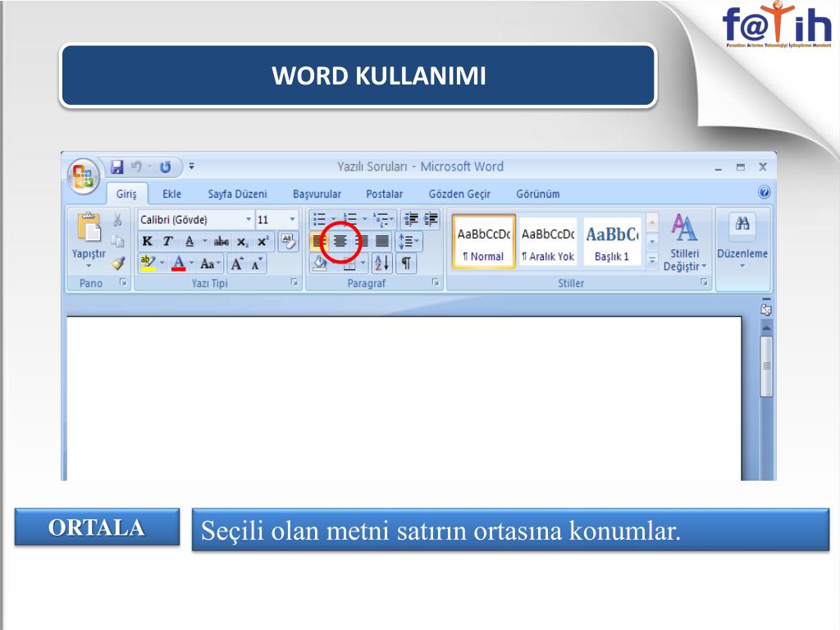Open the Başvurular tab
This screenshot has height=630, width=840.
click(317, 194)
